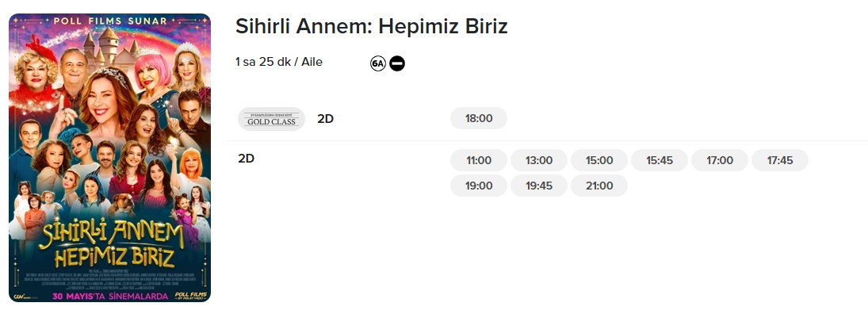The width and height of the screenshot is (868, 318).
Task: Select the 11:00 showtime
Action: [478, 160]
